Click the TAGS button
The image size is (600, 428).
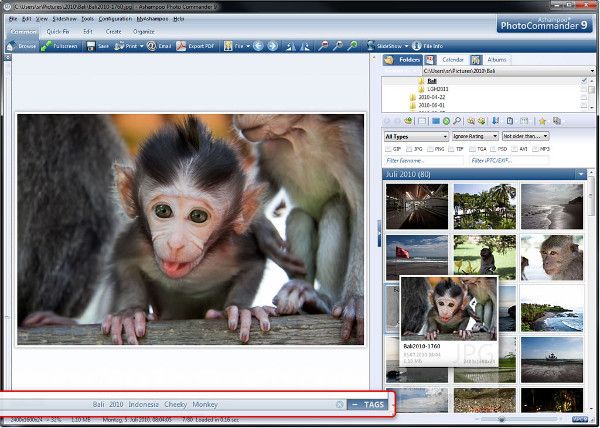click(368, 404)
